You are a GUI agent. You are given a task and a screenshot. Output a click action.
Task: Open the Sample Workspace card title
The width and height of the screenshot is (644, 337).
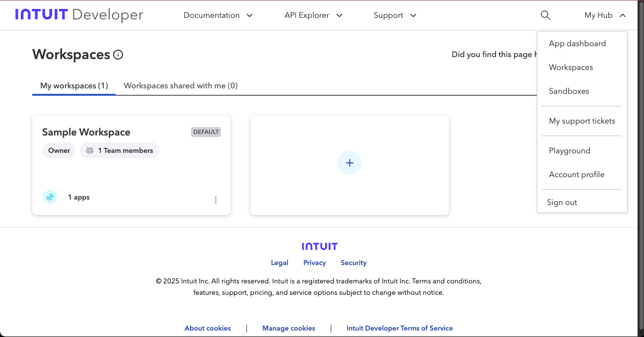click(86, 132)
